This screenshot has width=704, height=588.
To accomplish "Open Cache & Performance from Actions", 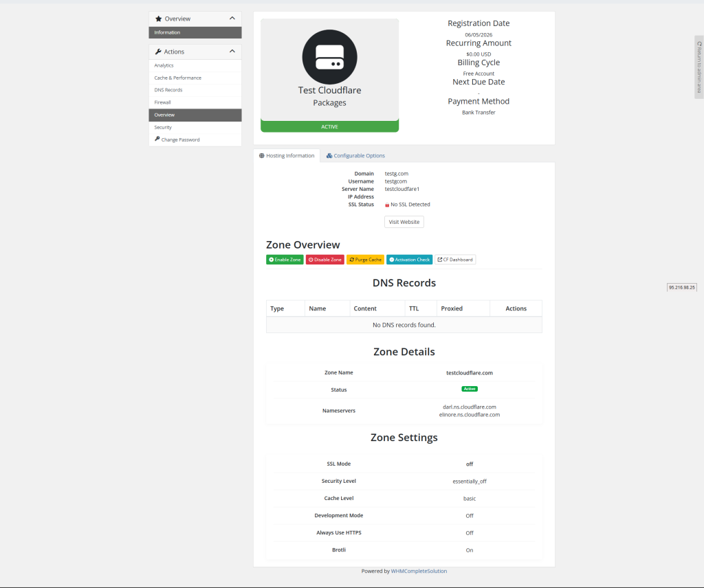I will (x=195, y=78).
